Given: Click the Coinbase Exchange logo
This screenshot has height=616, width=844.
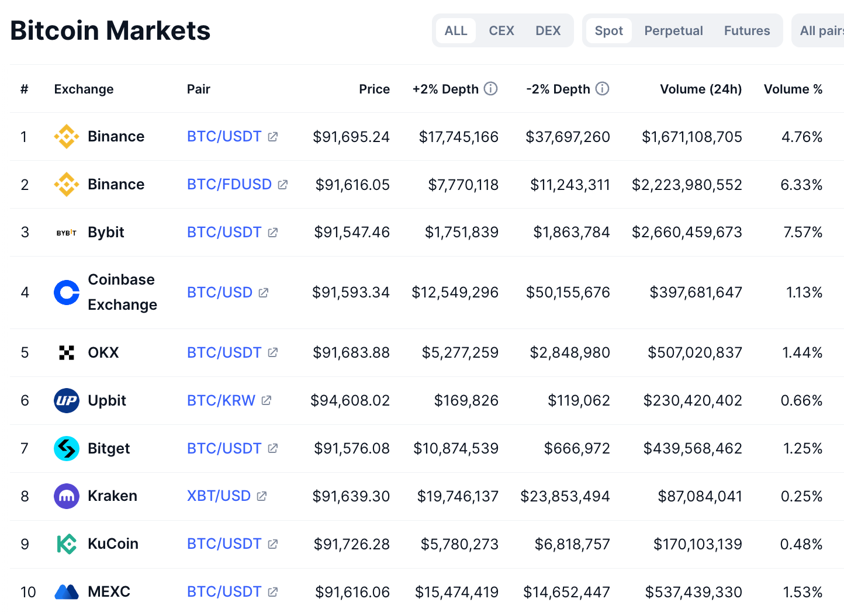Looking at the screenshot, I should coord(66,292).
